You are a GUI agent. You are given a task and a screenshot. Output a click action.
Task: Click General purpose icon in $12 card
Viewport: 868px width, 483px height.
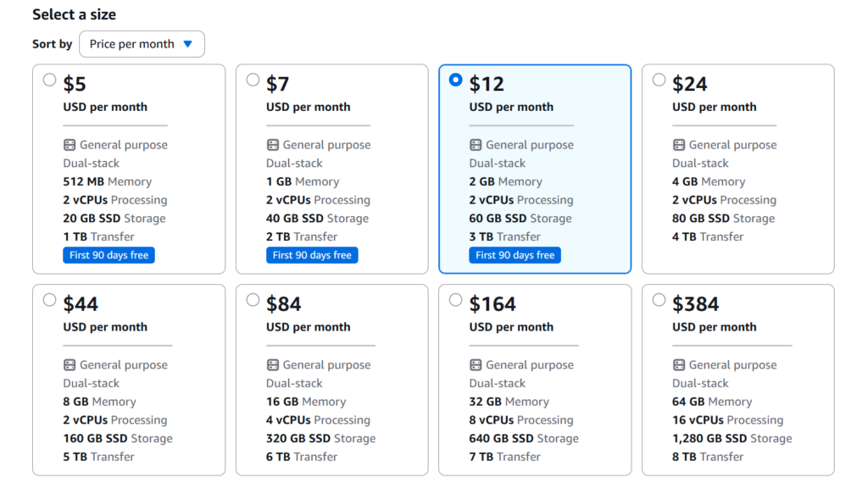tap(476, 145)
